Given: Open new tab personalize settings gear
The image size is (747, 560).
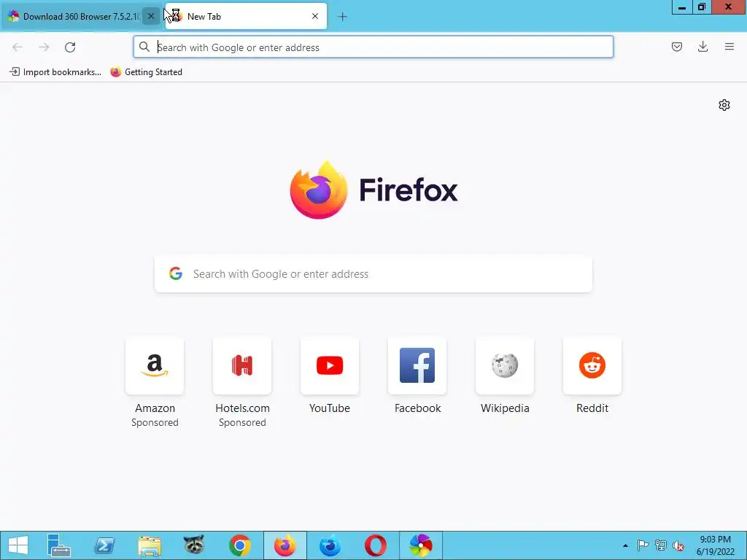Looking at the screenshot, I should (x=724, y=105).
